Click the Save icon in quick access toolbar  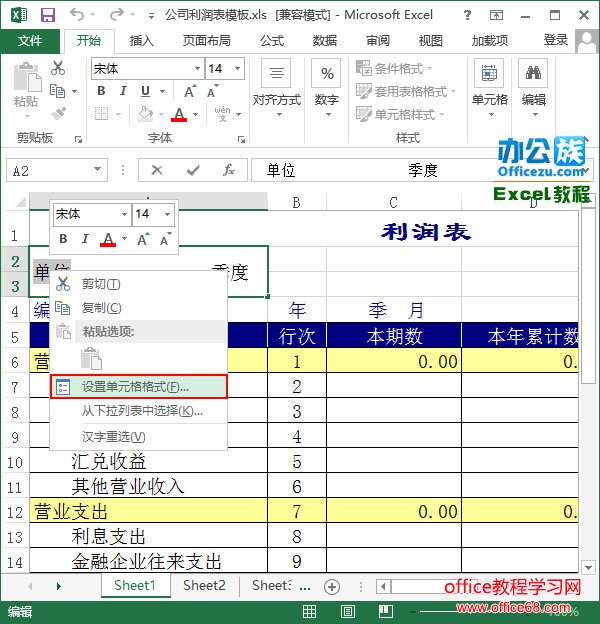click(48, 15)
